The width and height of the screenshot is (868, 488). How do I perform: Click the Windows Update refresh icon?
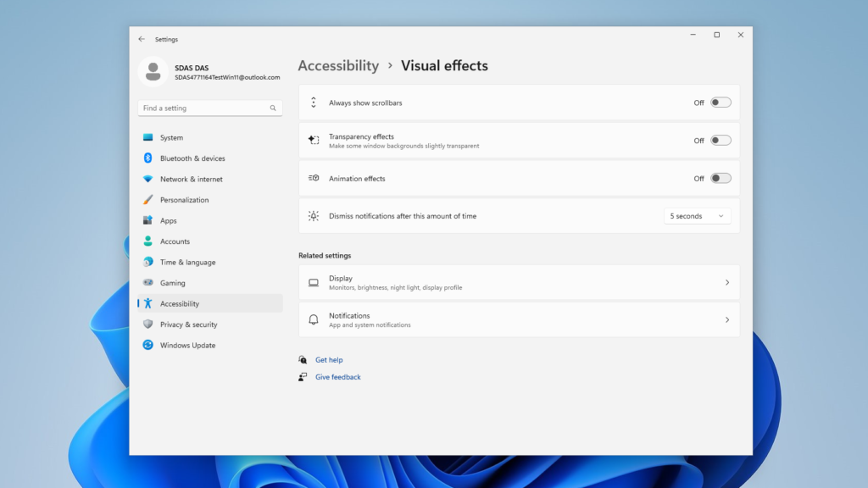coord(147,345)
